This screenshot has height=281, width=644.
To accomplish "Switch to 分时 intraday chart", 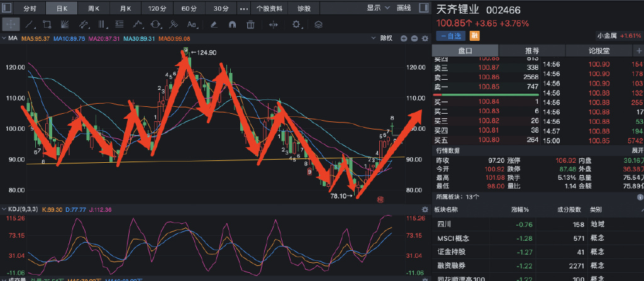I will (x=29, y=8).
